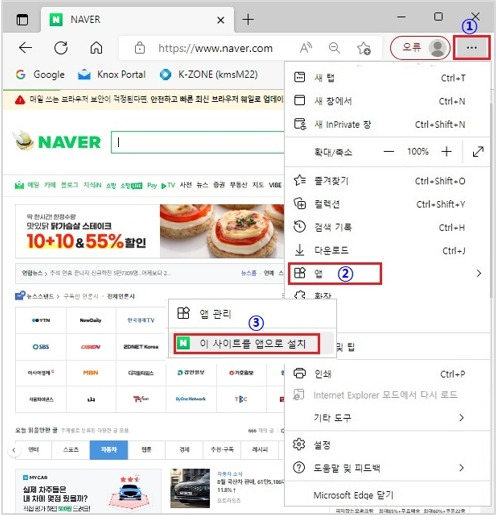Click the NAVER logo

(69, 142)
